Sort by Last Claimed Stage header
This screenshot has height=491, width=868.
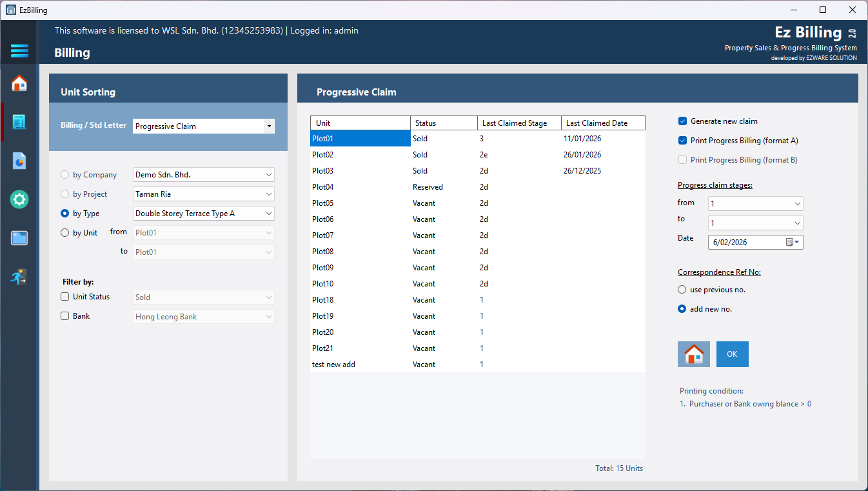click(x=519, y=123)
